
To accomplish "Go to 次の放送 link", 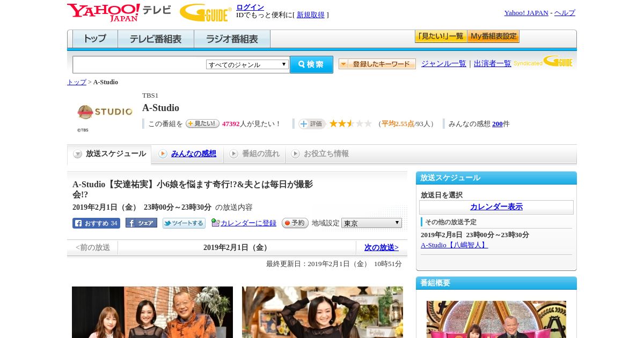I will pos(382,247).
